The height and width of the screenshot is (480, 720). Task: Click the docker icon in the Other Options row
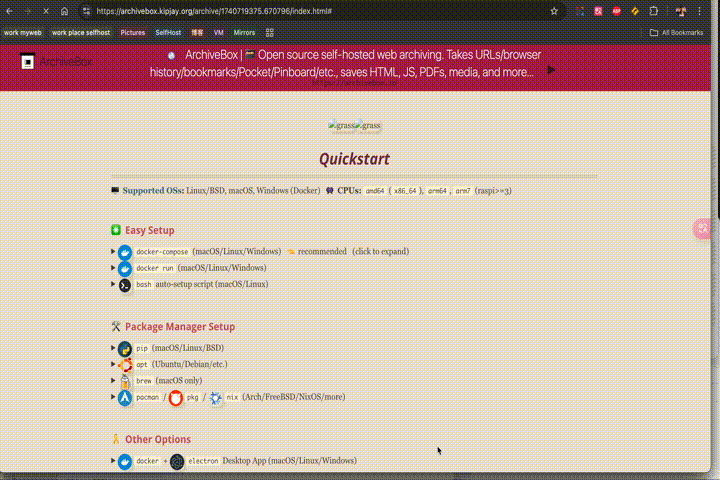click(x=125, y=461)
